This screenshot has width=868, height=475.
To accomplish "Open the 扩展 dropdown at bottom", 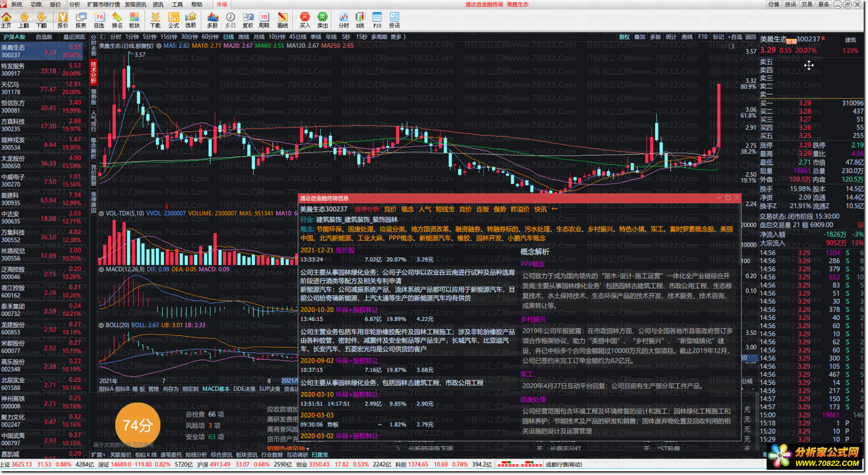I will click(x=99, y=455).
